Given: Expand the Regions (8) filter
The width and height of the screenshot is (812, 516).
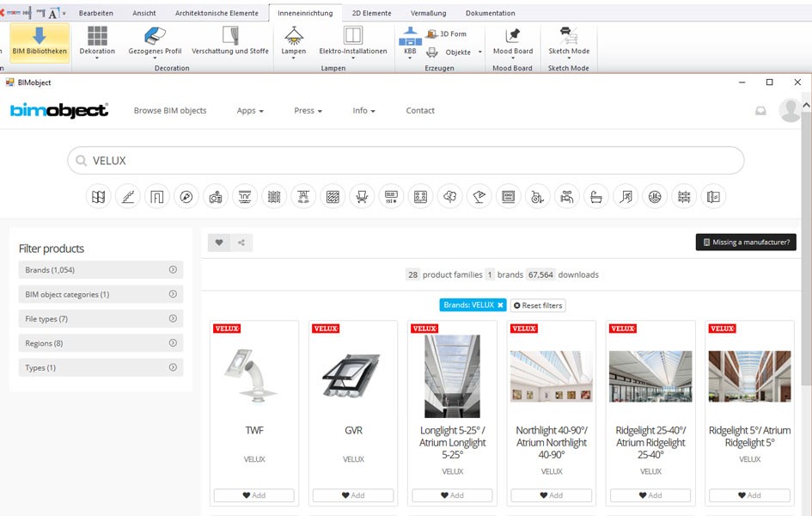Looking at the screenshot, I should pos(101,343).
